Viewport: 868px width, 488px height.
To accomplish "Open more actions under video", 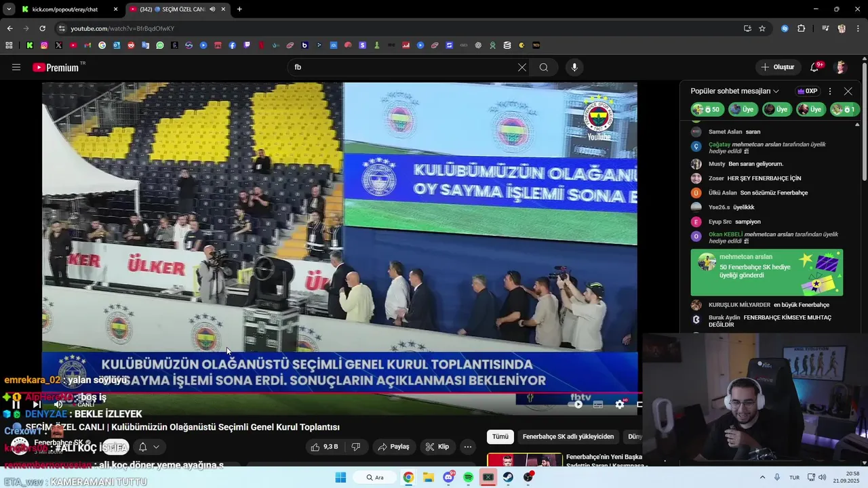I will tap(467, 447).
